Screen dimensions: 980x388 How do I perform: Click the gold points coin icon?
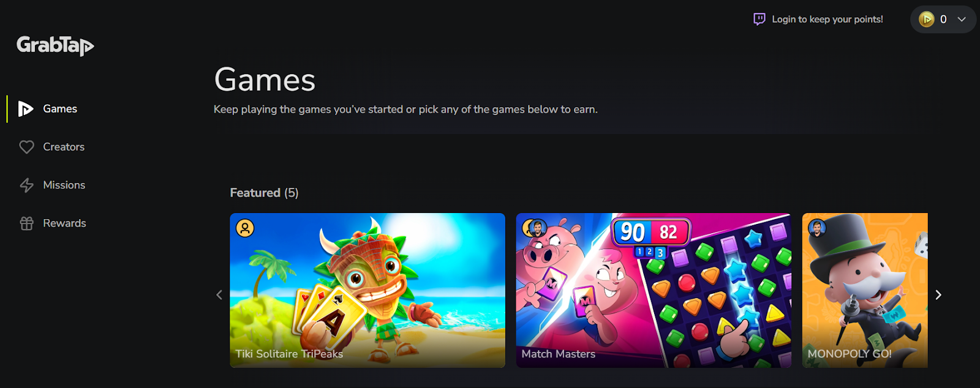(x=927, y=19)
